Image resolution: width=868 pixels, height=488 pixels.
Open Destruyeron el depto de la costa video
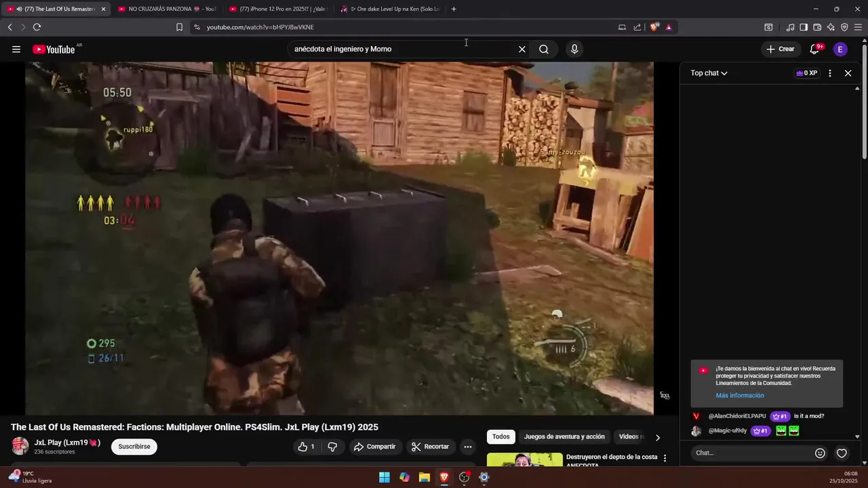click(612, 461)
